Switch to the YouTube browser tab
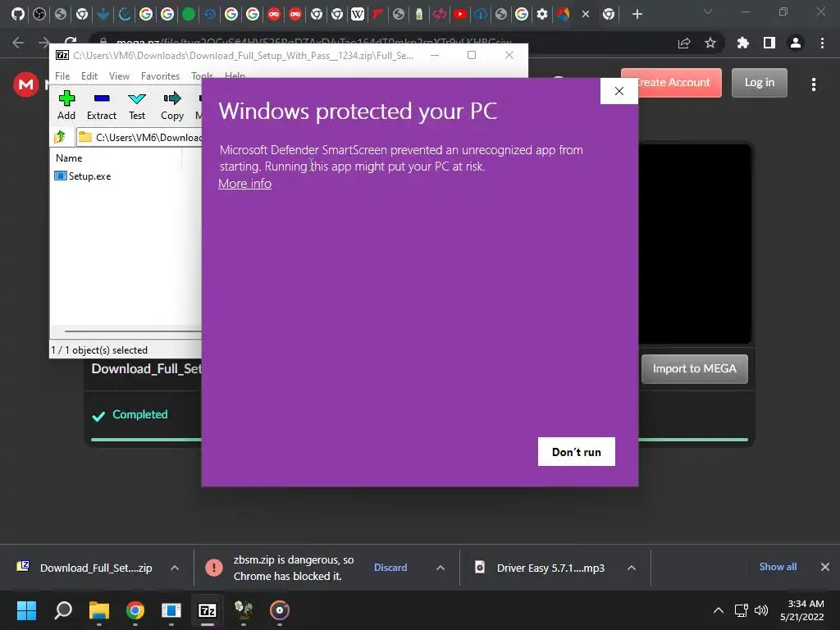 459,14
